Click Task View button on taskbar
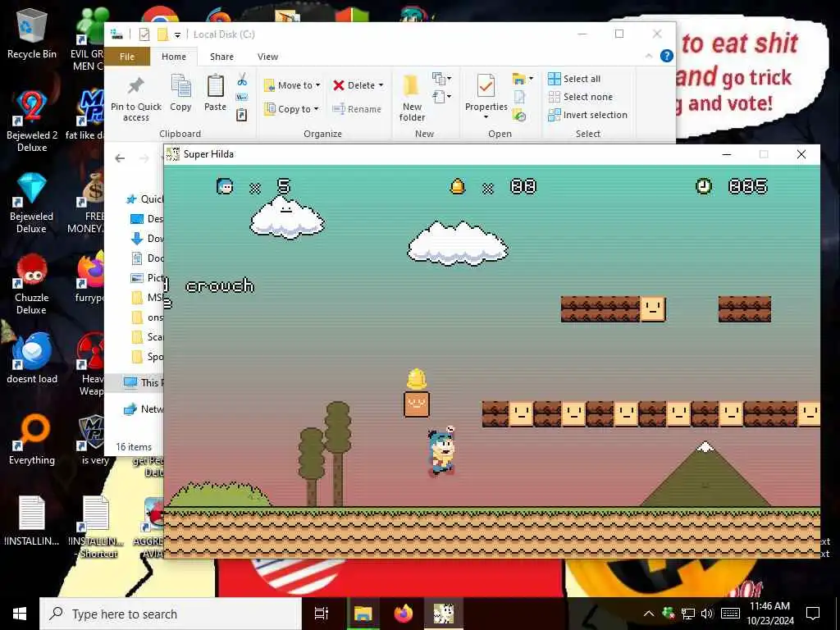This screenshot has height=630, width=840. (322, 614)
